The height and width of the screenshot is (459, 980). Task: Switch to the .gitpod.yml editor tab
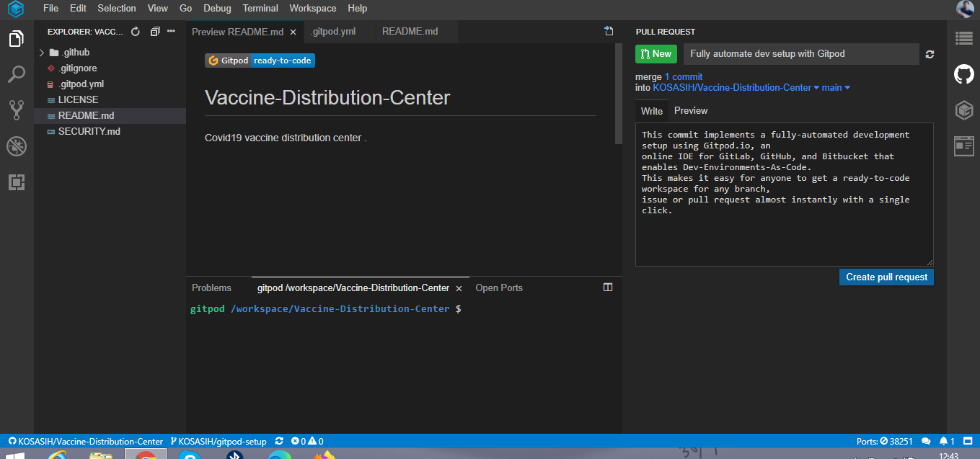pos(339,32)
